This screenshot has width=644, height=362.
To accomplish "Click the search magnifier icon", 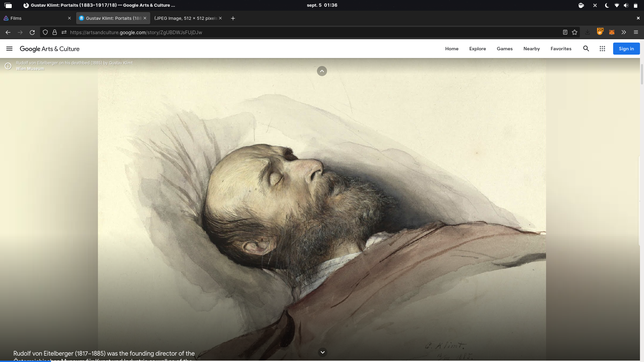I will 586,49.
